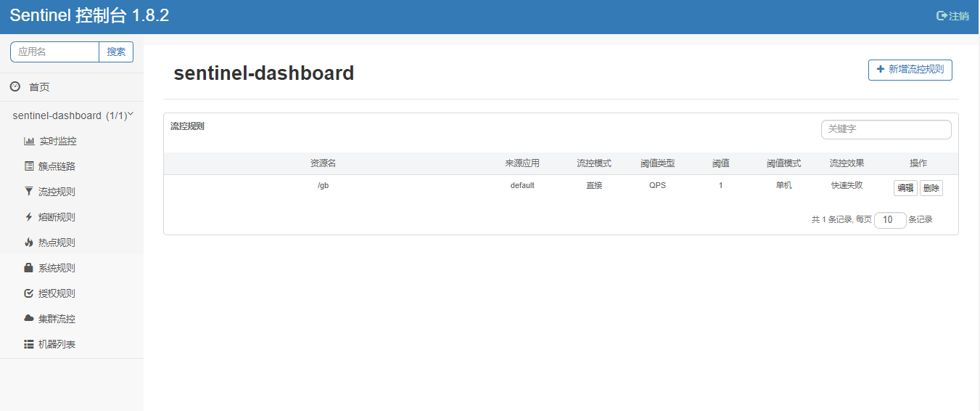Click the flame icon for 热点规则
This screenshot has width=980, height=411.
pyautogui.click(x=29, y=243)
